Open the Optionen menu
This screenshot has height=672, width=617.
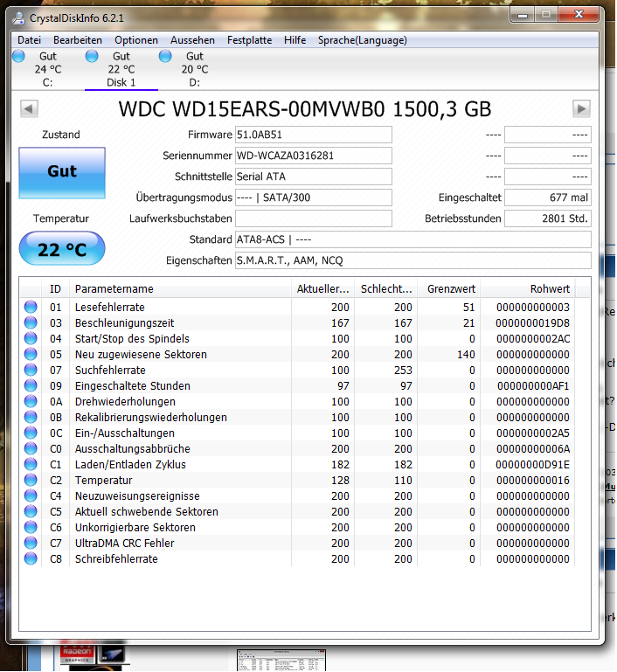tap(135, 40)
